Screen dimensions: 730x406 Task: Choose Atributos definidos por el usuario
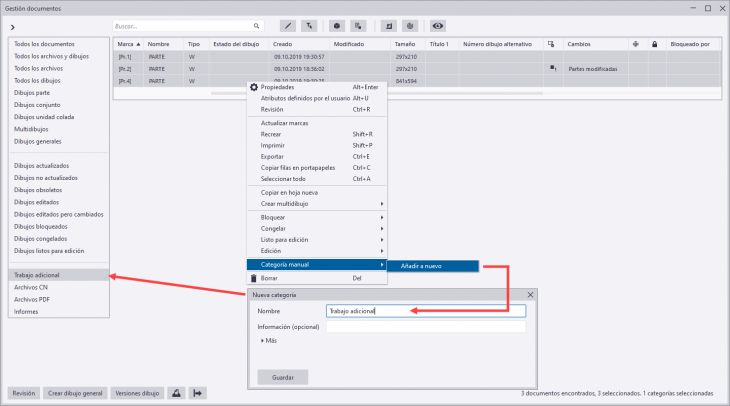pyautogui.click(x=317, y=98)
